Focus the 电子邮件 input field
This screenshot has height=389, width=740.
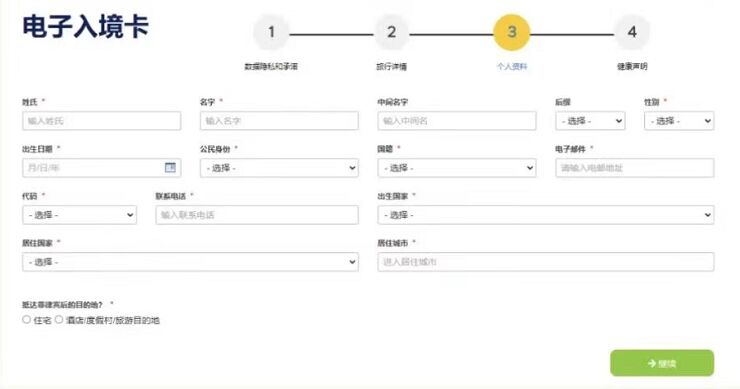coord(634,168)
